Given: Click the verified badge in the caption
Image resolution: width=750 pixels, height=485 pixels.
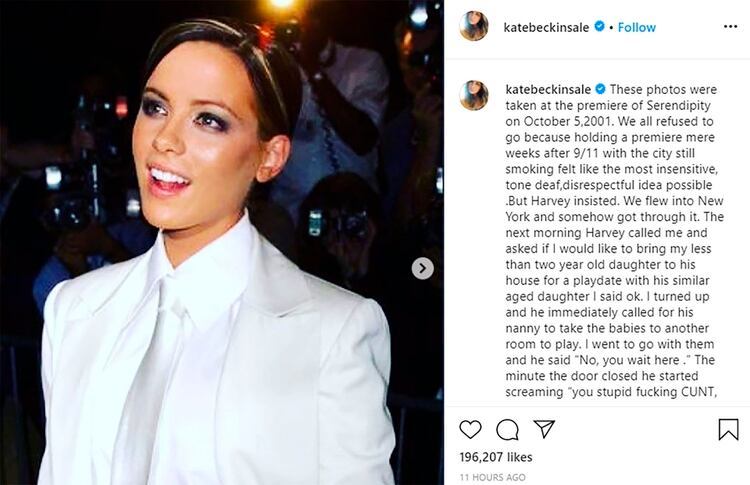Looking at the screenshot, I should (x=601, y=89).
